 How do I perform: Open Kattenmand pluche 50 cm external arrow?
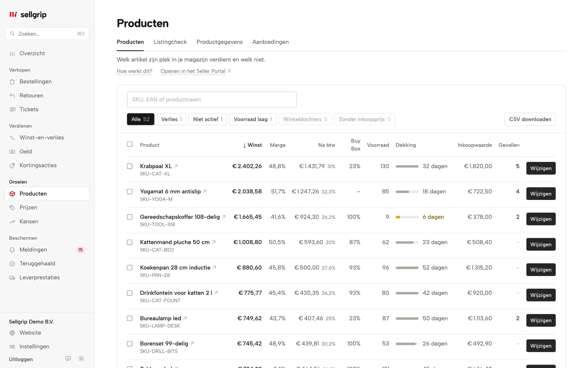(x=214, y=242)
